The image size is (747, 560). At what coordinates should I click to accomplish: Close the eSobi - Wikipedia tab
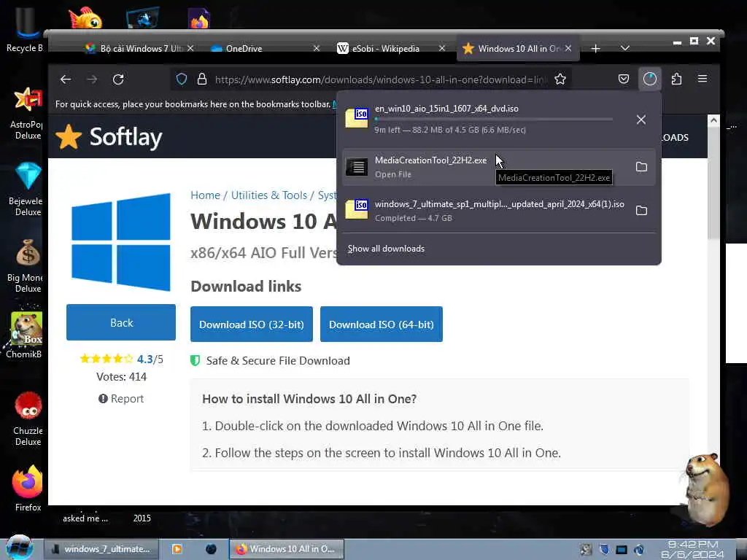442,49
